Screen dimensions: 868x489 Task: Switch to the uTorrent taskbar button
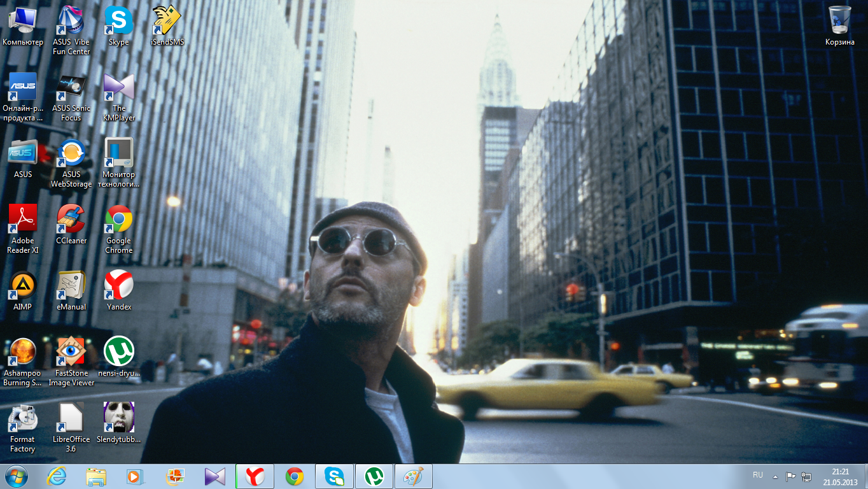click(374, 476)
